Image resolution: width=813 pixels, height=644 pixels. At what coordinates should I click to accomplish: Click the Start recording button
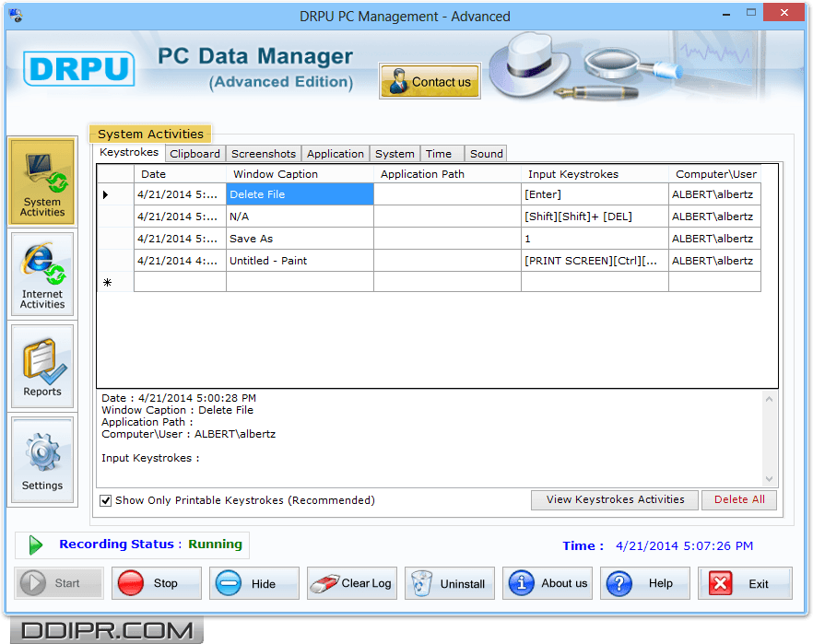pyautogui.click(x=59, y=583)
